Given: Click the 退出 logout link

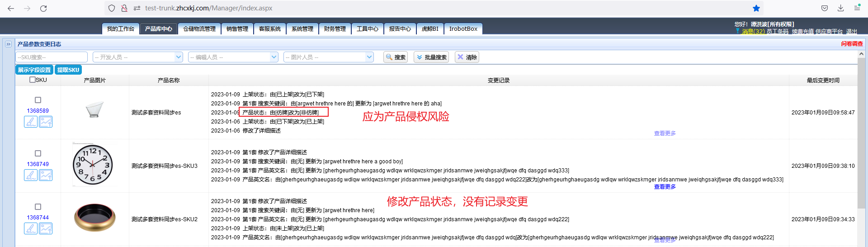Looking at the screenshot, I should 852,32.
